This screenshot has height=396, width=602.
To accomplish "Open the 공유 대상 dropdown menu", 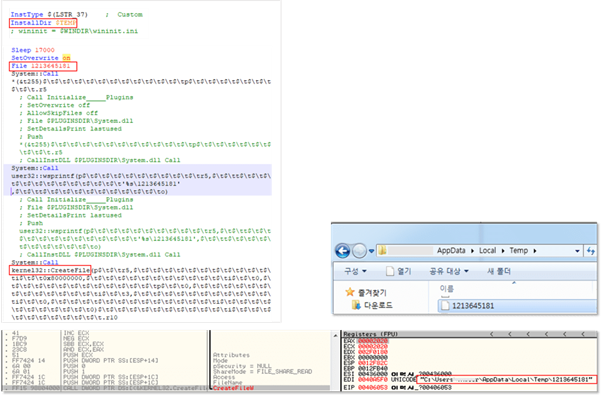I will coord(449,272).
